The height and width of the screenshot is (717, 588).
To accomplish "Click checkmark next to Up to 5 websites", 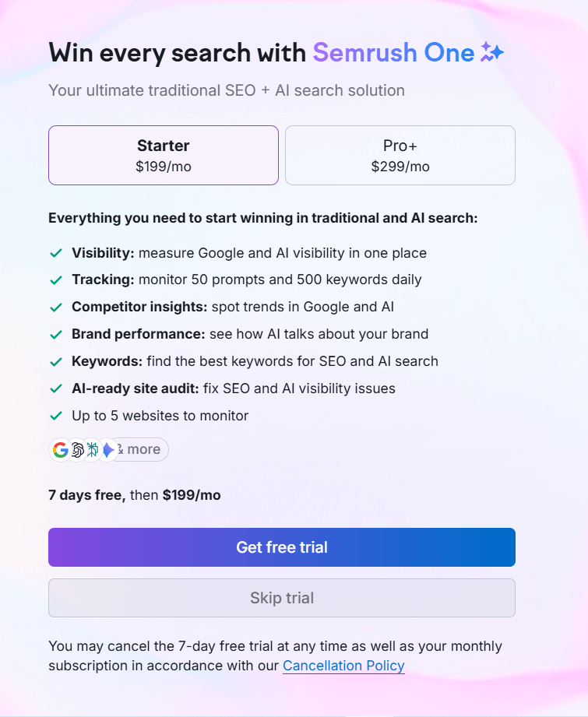I will point(55,415).
